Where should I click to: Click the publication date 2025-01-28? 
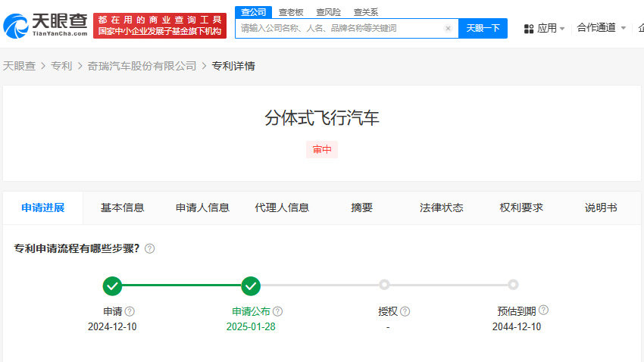[x=251, y=326]
